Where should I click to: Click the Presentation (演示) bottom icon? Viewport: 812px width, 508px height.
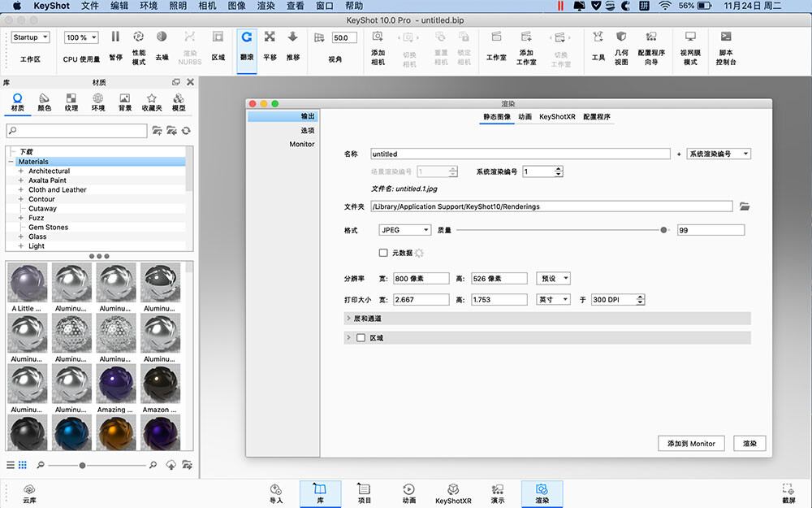(x=498, y=493)
